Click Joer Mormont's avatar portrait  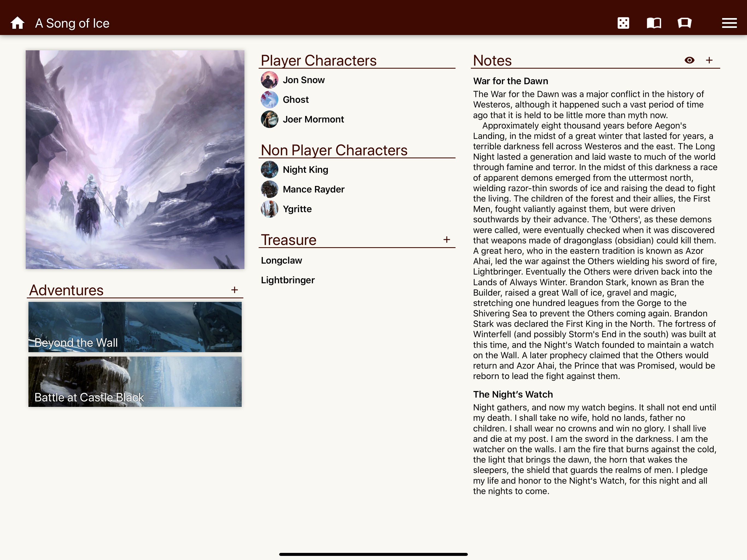point(270,119)
